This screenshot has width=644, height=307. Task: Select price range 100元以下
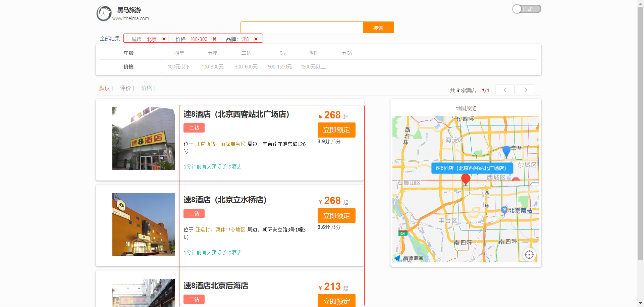click(x=179, y=67)
